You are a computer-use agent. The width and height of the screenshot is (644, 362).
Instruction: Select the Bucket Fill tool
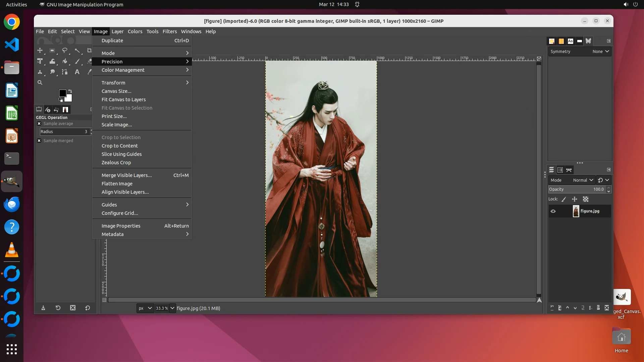(65, 61)
